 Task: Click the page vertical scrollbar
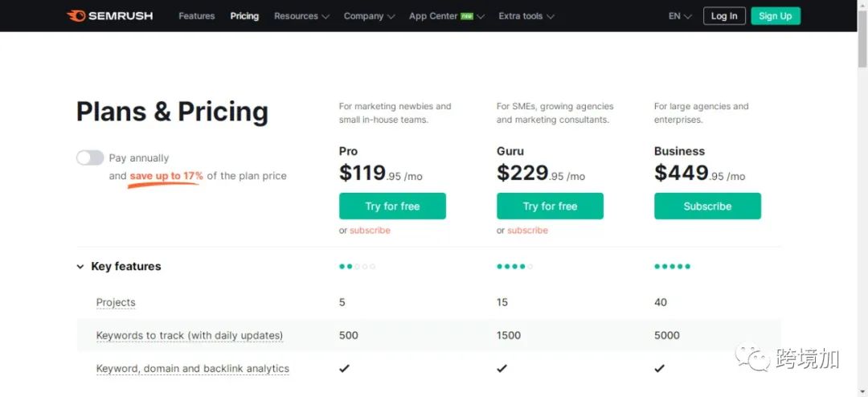[862, 198]
